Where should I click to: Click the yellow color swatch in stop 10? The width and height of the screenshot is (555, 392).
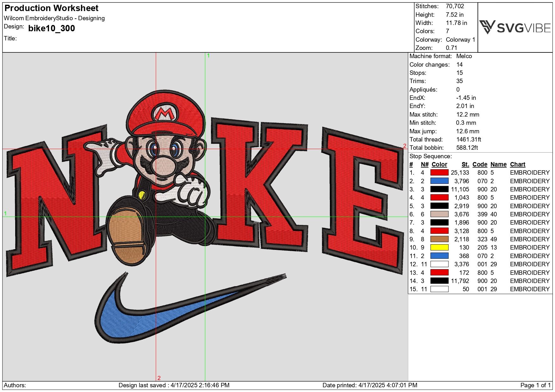[x=439, y=247]
